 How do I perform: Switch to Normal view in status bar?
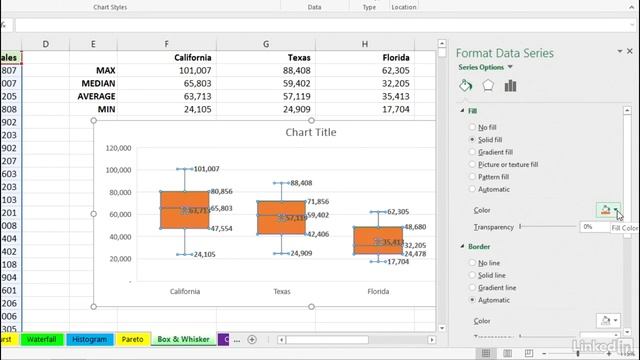pyautogui.click(x=486, y=353)
